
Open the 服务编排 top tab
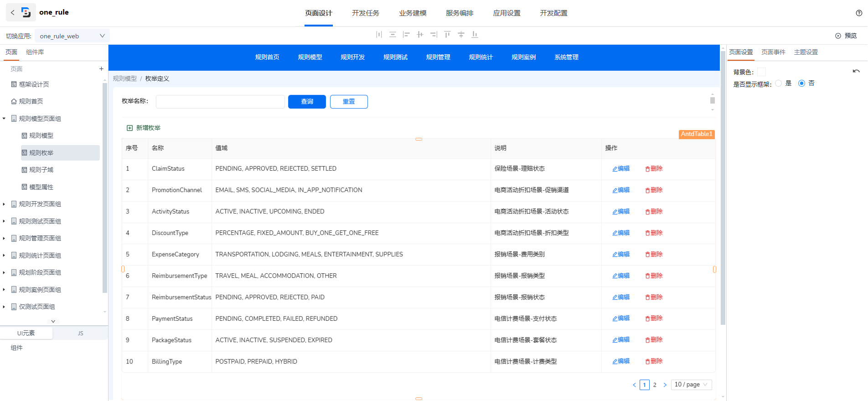pos(460,13)
